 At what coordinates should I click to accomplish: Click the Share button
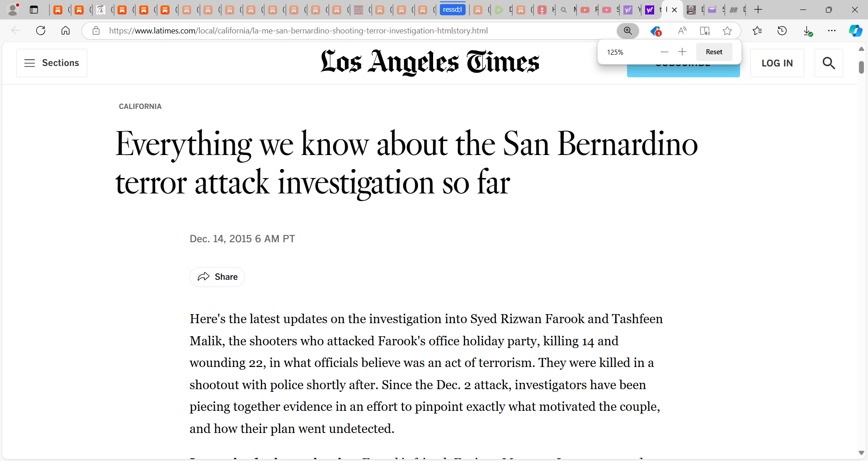[x=217, y=277]
